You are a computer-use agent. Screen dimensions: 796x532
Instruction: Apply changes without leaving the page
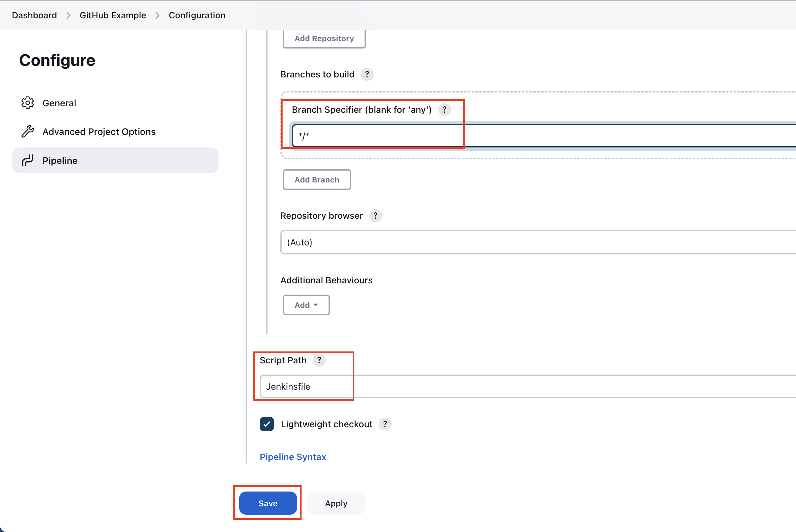coord(336,503)
